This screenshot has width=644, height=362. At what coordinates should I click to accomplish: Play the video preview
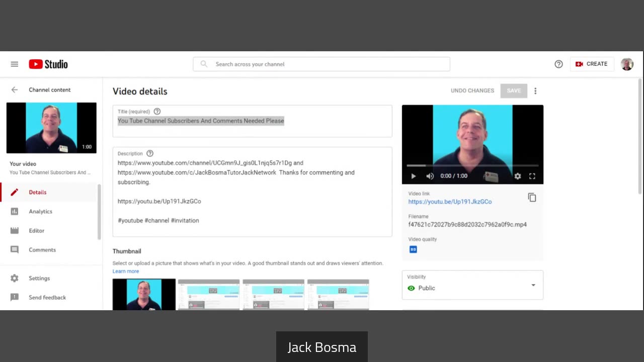point(414,176)
